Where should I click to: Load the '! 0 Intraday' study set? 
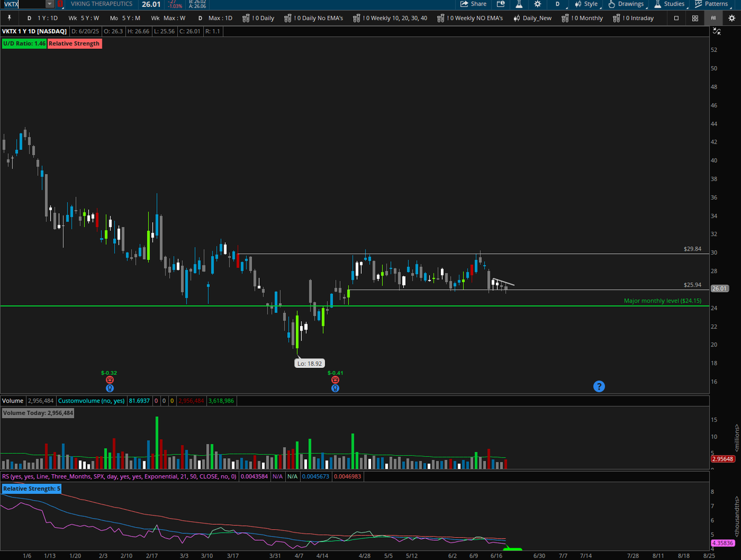coord(634,18)
